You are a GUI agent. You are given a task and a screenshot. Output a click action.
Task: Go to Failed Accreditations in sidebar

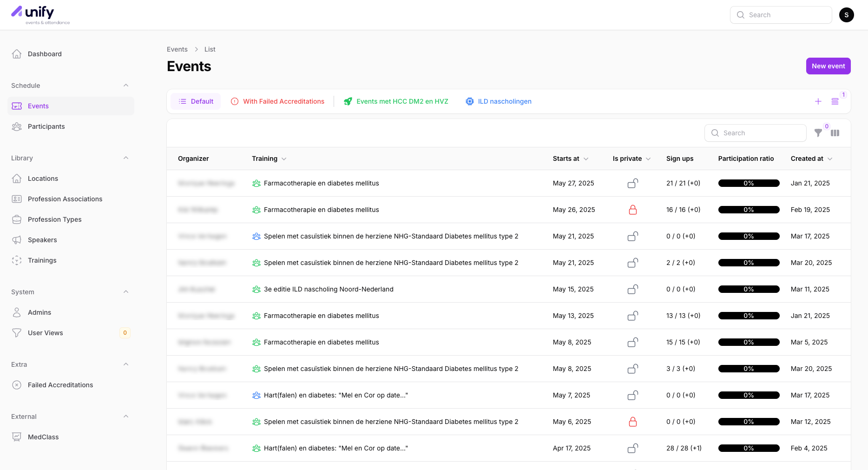[60, 385]
